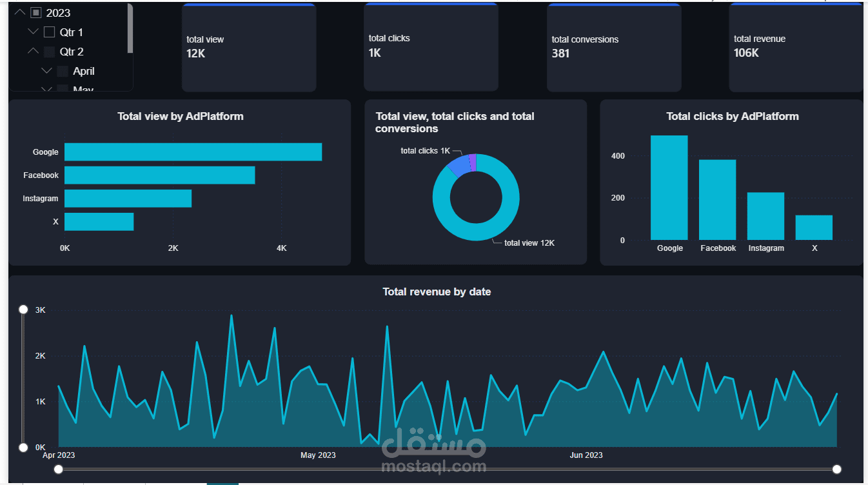Click the 'May 2023' axis label
868x485 pixels.
tap(318, 455)
